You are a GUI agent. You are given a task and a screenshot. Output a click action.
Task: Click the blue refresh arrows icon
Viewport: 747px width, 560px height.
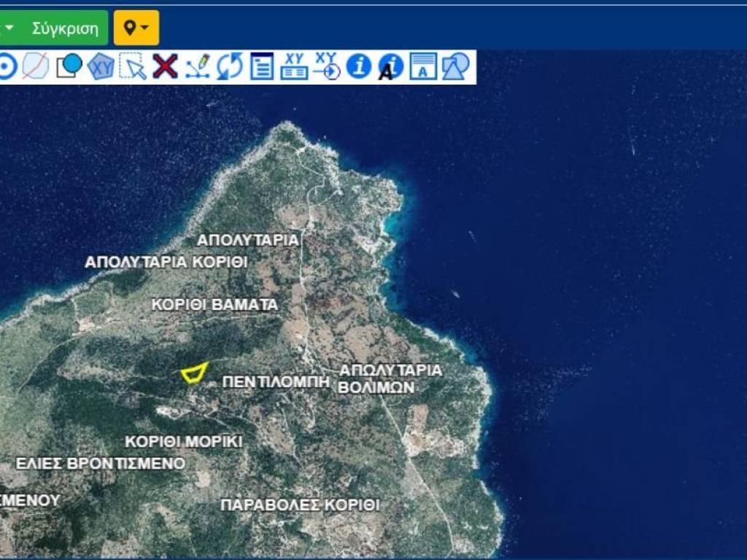(229, 67)
